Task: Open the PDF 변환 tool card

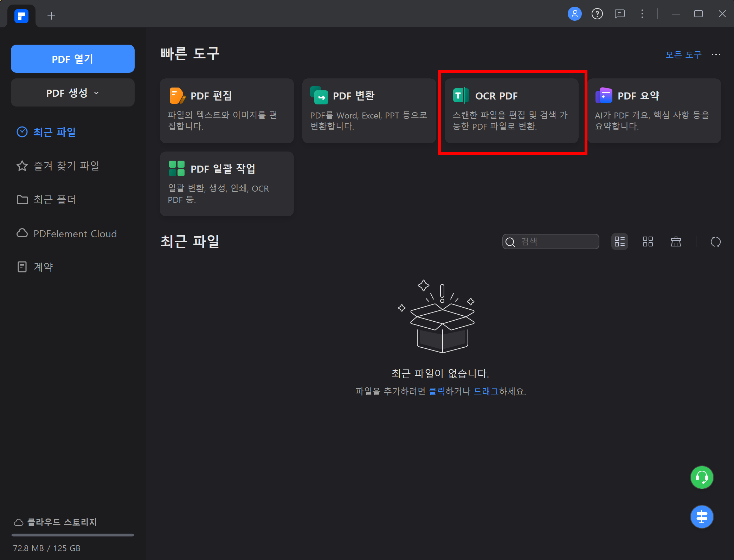Action: tap(369, 111)
